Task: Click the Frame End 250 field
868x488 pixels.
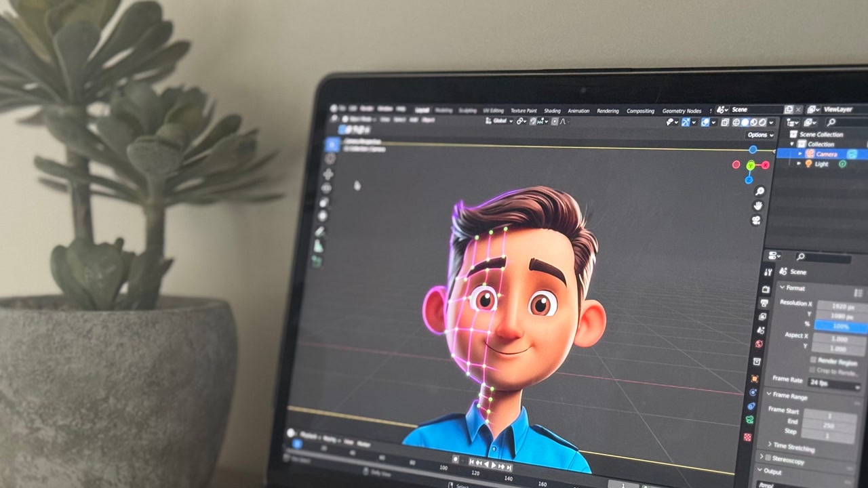Action: click(829, 426)
